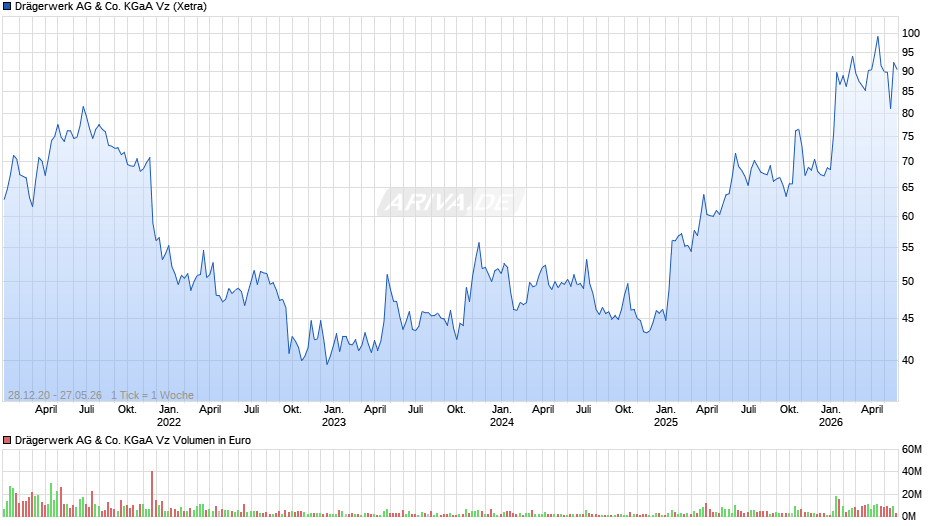
Task: Click the volume axis label '60M'
Action: [x=911, y=449]
